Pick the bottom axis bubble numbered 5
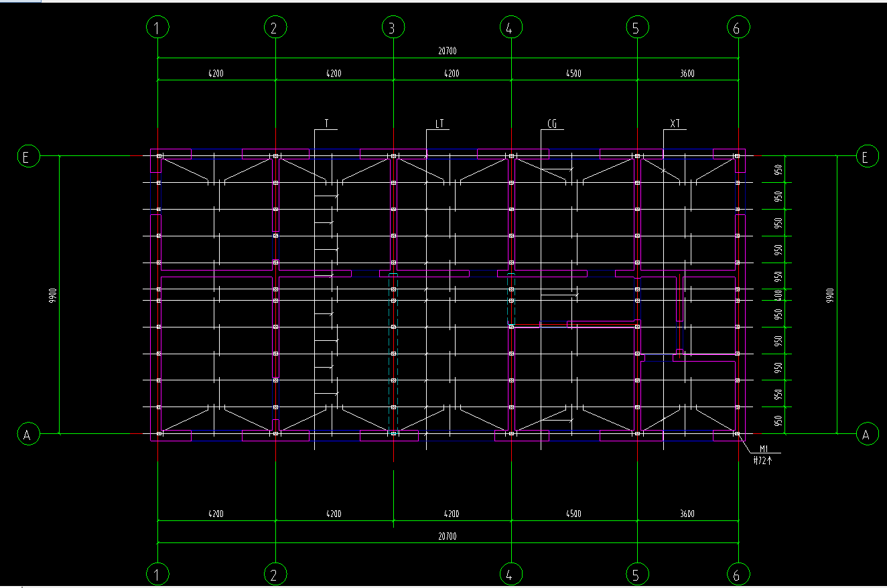The image size is (887, 588). 636,574
